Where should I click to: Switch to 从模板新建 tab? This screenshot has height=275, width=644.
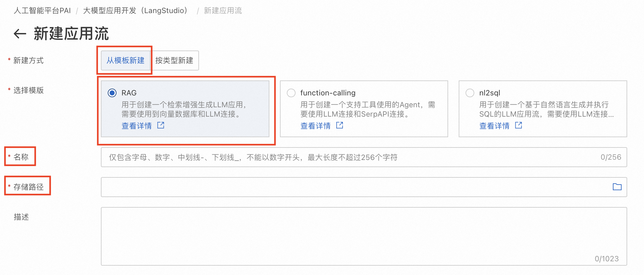click(125, 60)
